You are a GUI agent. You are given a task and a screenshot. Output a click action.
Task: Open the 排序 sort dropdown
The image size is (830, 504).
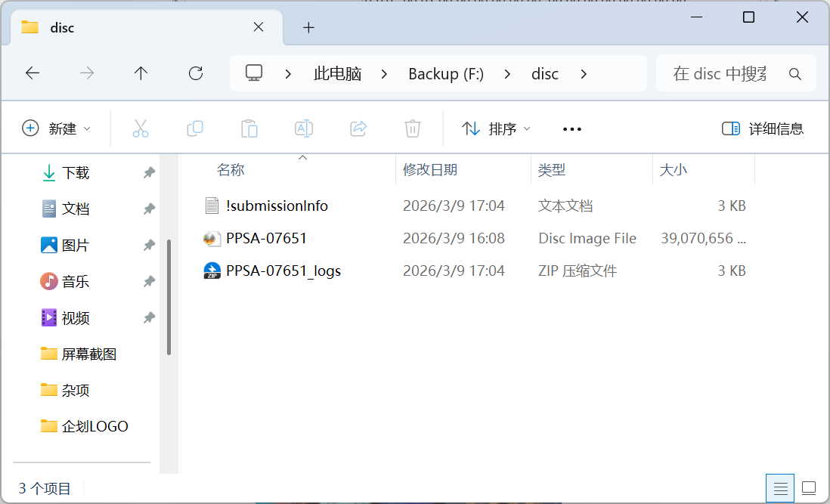pos(496,128)
